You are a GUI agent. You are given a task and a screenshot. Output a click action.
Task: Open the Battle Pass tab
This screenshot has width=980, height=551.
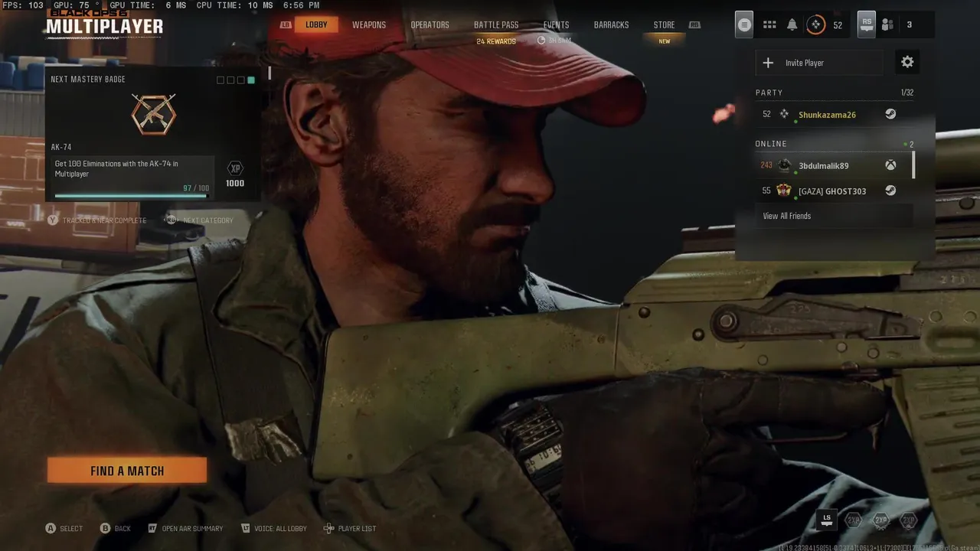[496, 25]
